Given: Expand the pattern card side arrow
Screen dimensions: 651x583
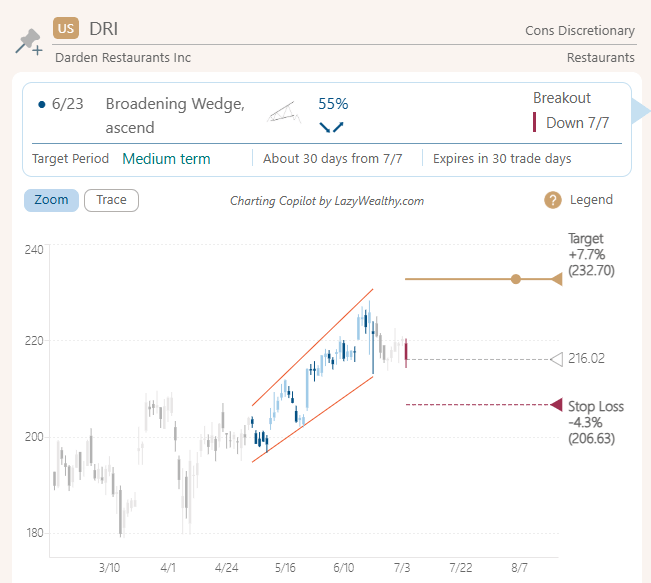Looking at the screenshot, I should [642, 110].
